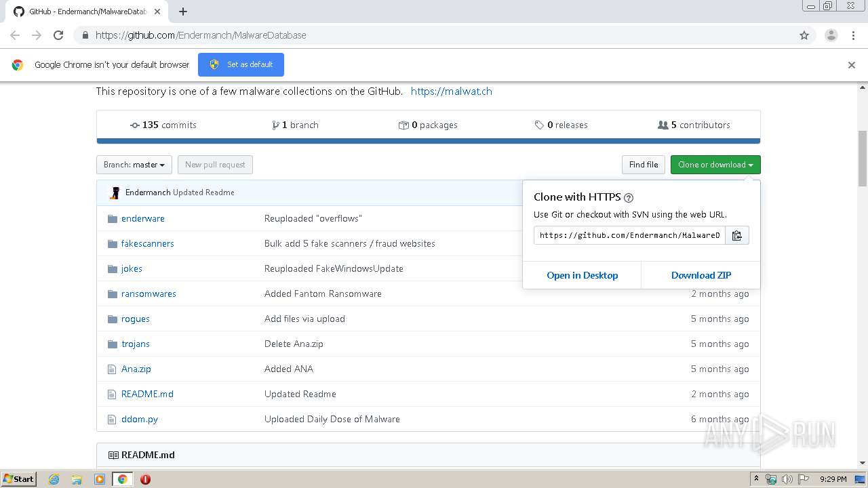Viewport: 868px width, 488px height.
Task: View the 5 contributors
Action: 694,125
